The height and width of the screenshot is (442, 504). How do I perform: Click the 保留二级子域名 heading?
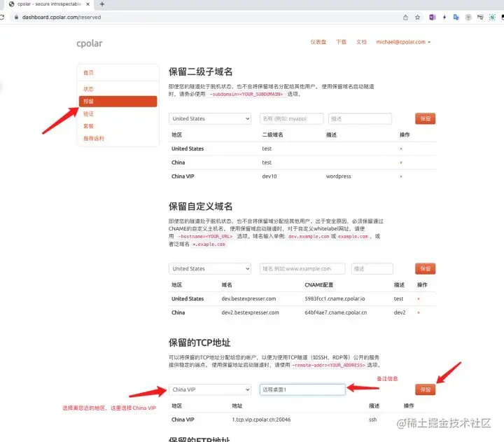201,71
